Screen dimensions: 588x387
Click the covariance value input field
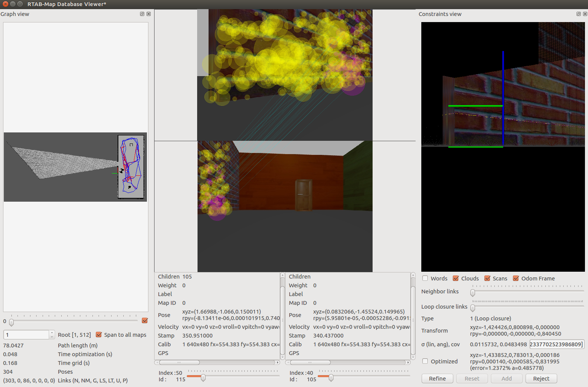coord(557,344)
